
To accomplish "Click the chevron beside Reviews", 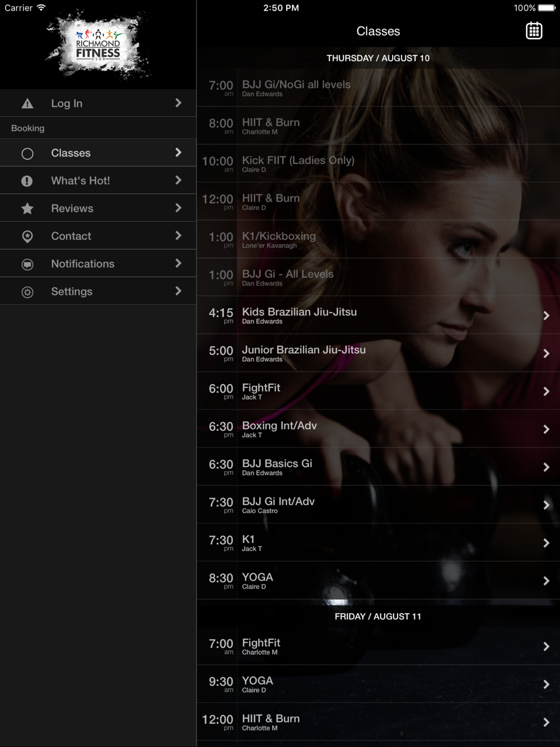I will [178, 208].
